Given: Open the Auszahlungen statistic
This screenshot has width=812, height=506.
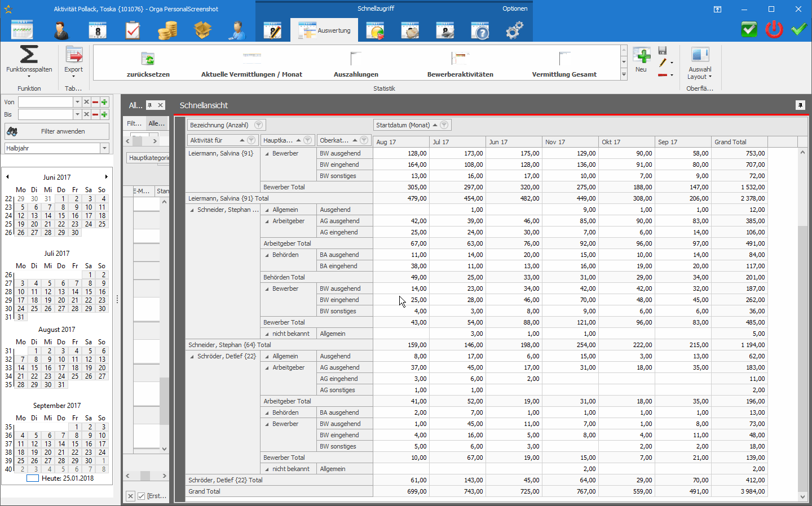Looking at the screenshot, I should click(x=356, y=64).
